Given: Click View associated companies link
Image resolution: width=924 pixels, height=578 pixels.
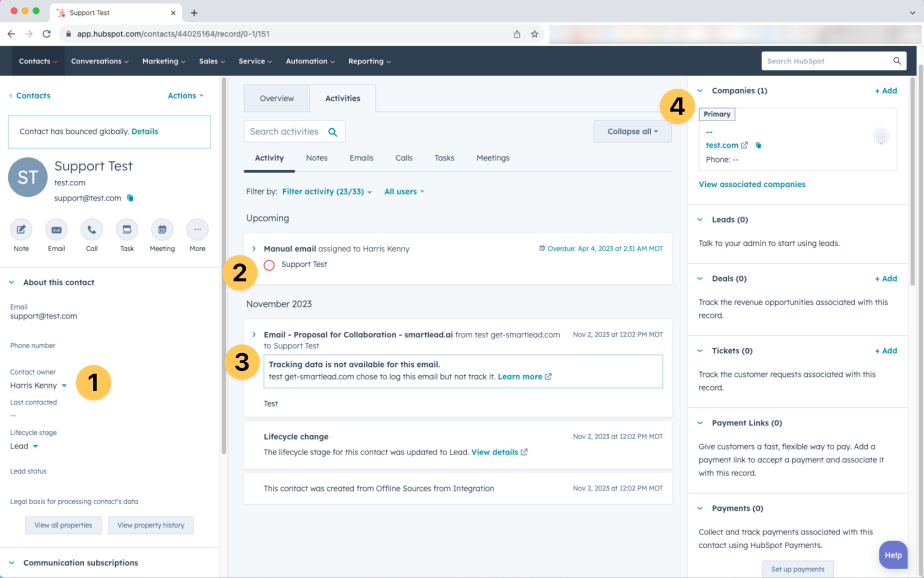Looking at the screenshot, I should pyautogui.click(x=752, y=184).
